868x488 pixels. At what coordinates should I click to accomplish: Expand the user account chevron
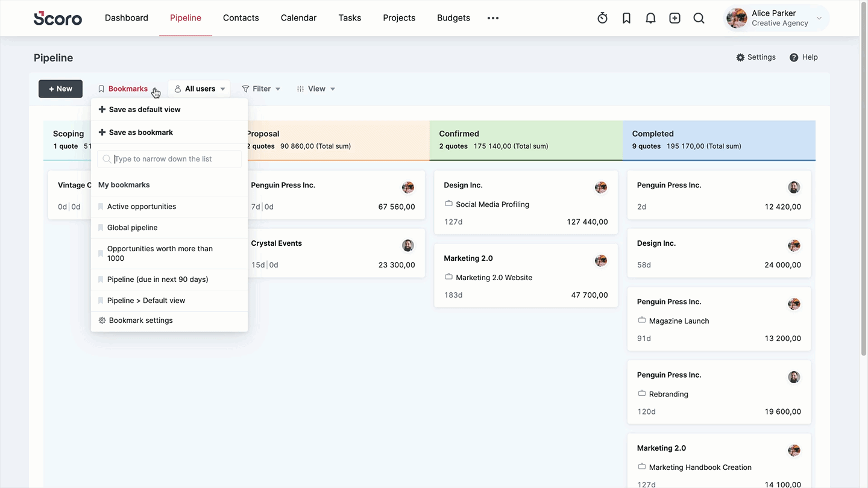point(819,18)
